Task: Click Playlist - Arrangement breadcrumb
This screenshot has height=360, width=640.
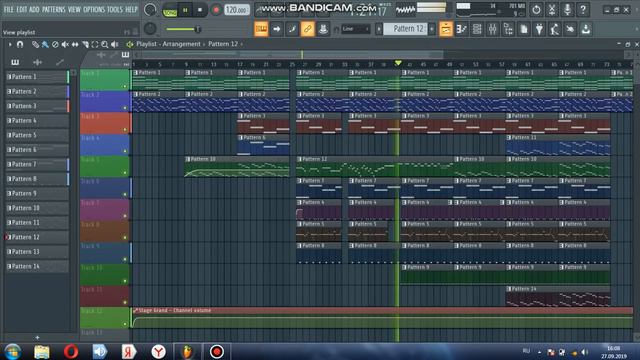Action: coord(168,44)
